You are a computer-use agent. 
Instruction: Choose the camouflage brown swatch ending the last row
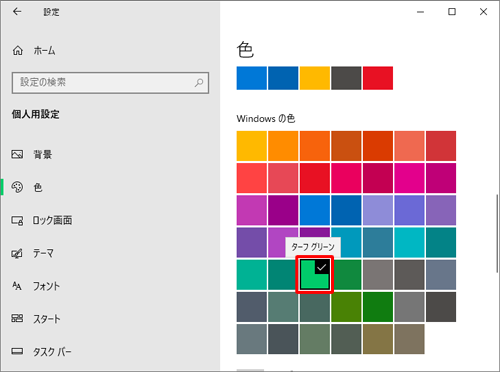[x=409, y=339]
